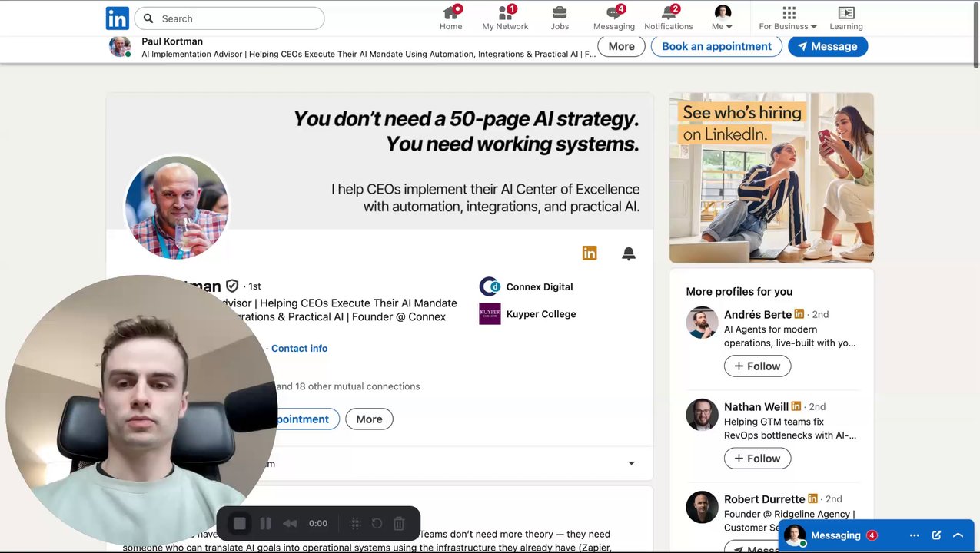Pause the screen recording
Screen dimensions: 980x553
click(x=265, y=523)
